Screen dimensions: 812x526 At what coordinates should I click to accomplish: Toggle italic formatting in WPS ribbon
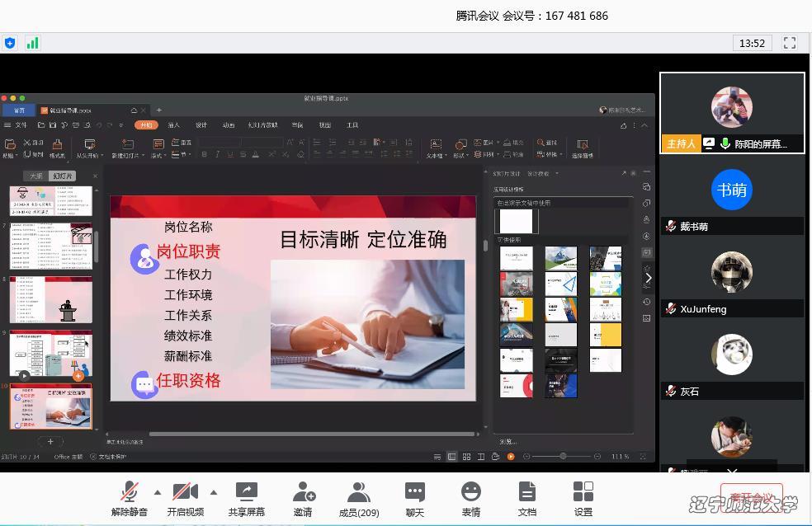tap(218, 154)
